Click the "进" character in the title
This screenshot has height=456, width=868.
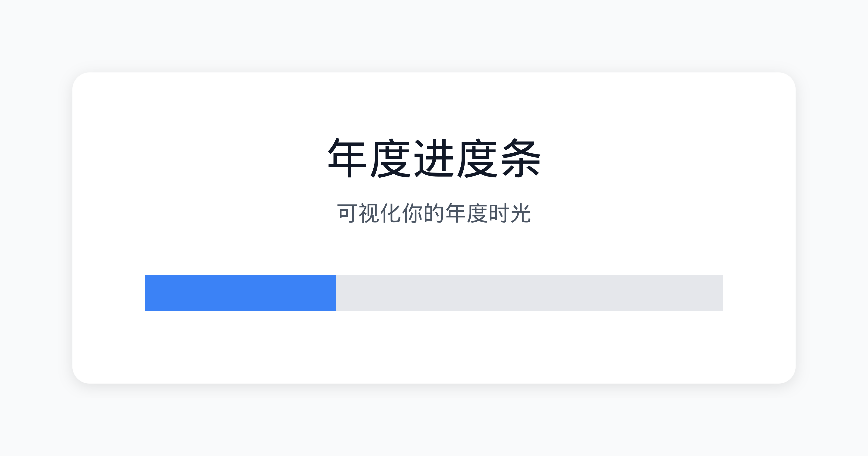(434, 158)
